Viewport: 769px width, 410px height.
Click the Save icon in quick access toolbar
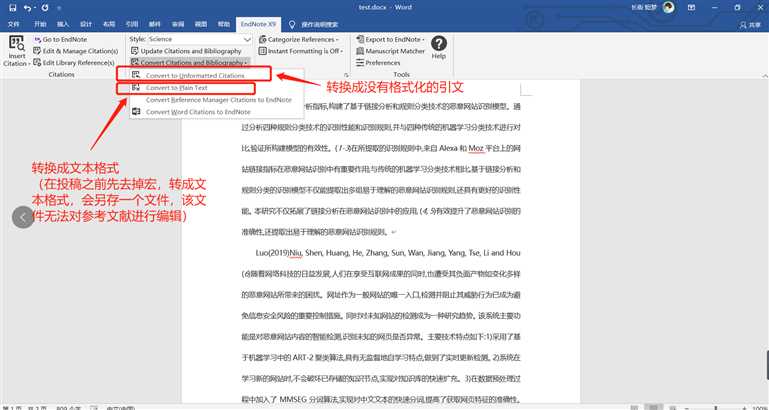[x=13, y=7]
